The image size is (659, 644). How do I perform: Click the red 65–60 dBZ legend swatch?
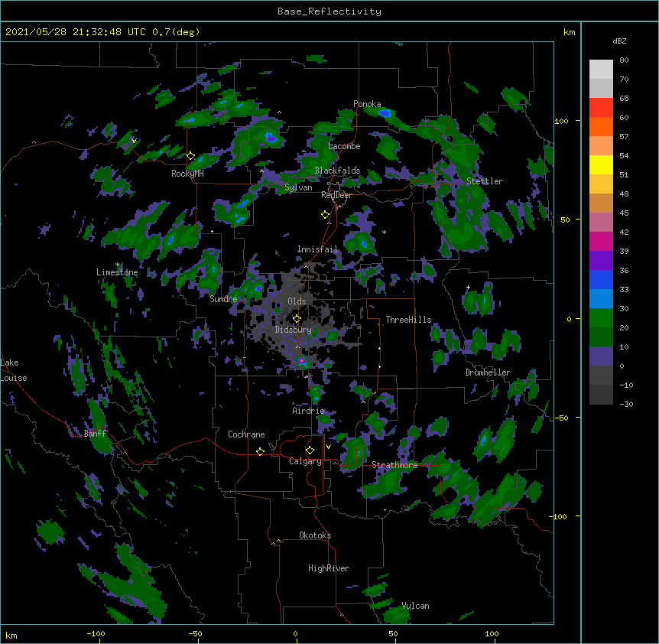pyautogui.click(x=601, y=108)
